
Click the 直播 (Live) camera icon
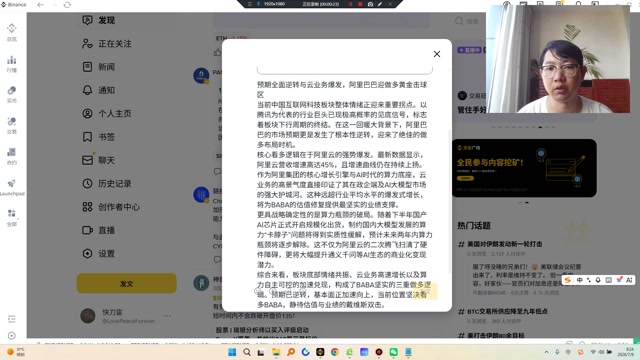(87, 230)
